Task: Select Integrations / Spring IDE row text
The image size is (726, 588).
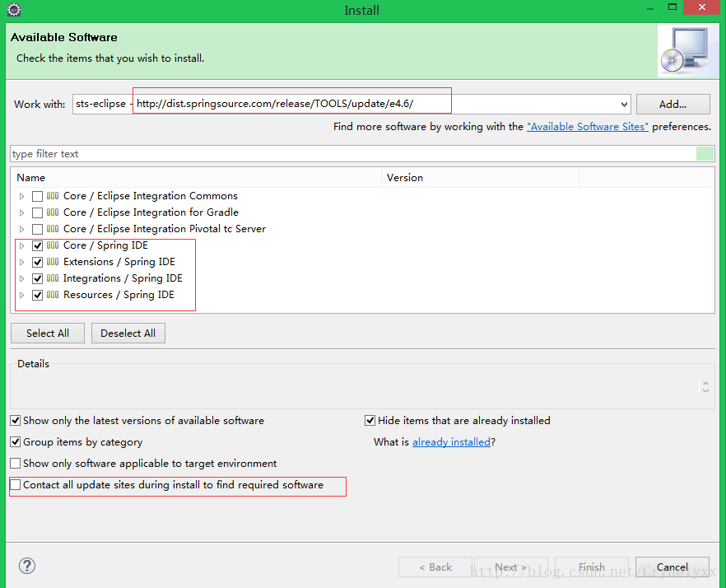Action: click(123, 278)
